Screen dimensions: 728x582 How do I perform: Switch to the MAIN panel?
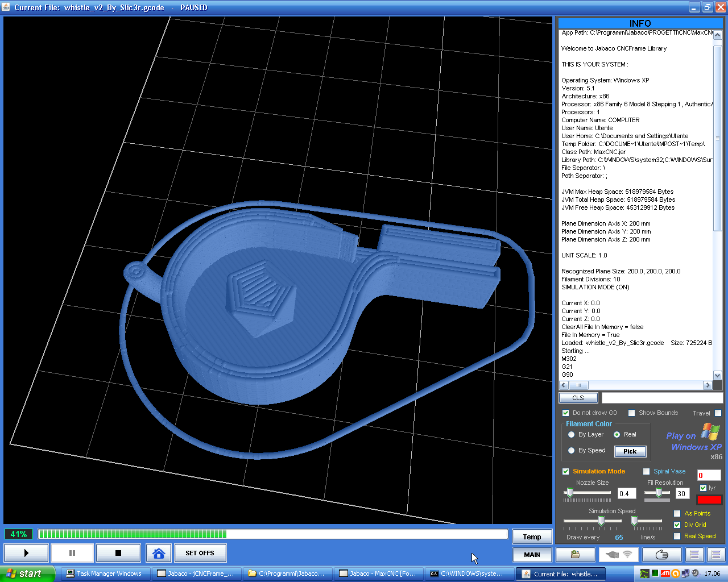532,555
